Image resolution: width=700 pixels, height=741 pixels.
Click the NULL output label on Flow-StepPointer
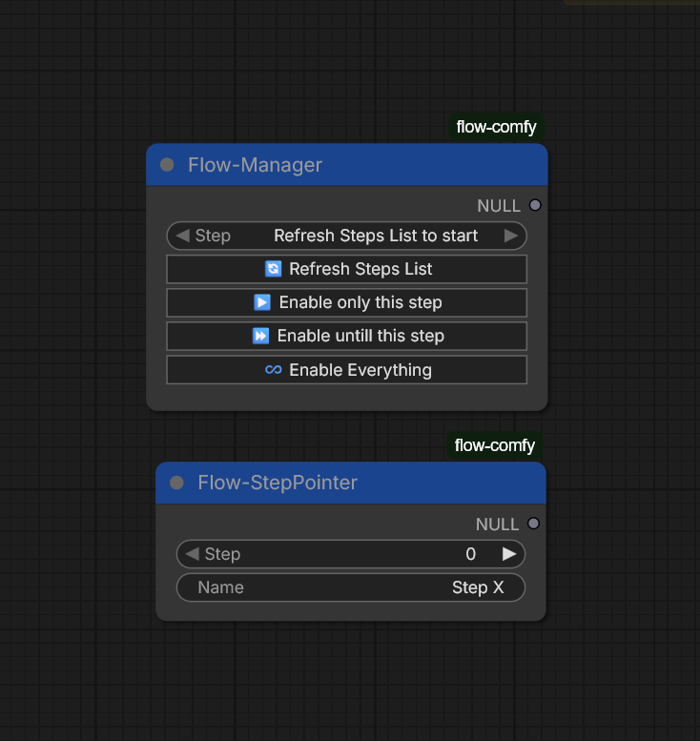pos(497,525)
